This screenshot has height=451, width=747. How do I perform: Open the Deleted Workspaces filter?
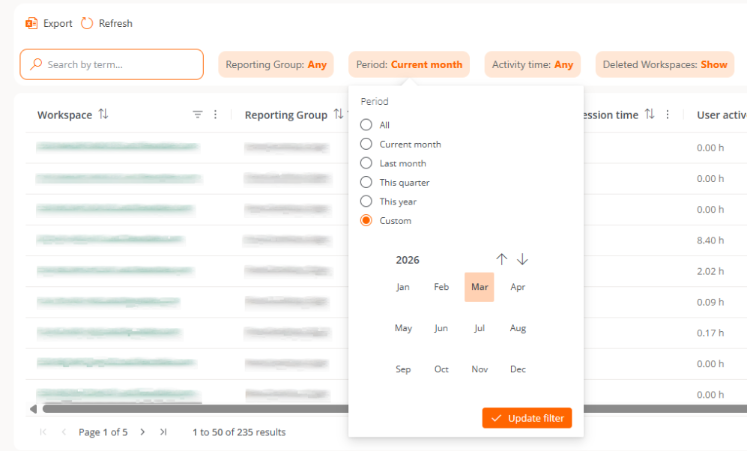664,65
